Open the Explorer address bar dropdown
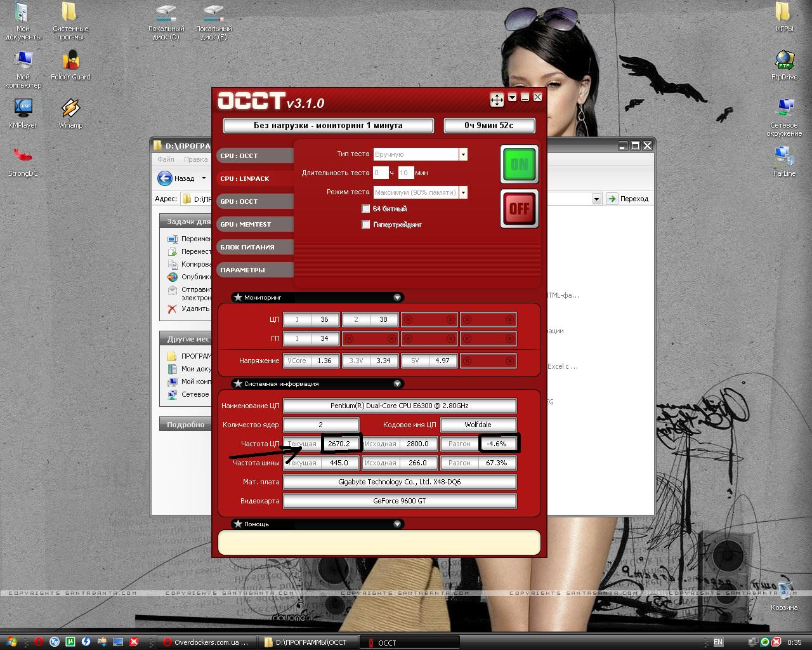This screenshot has height=650, width=812. 596,199
